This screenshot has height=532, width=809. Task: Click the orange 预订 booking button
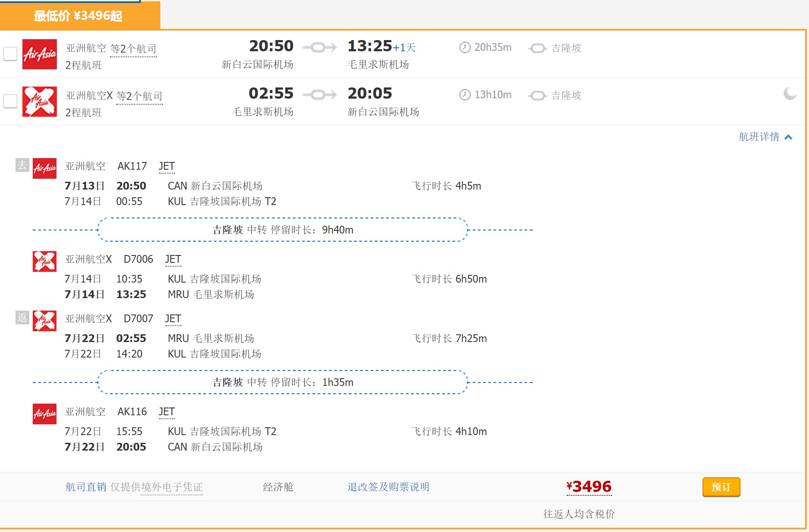[721, 487]
